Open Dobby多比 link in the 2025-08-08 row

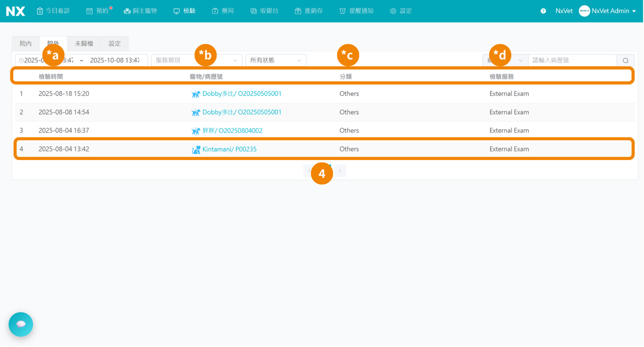[x=242, y=112]
